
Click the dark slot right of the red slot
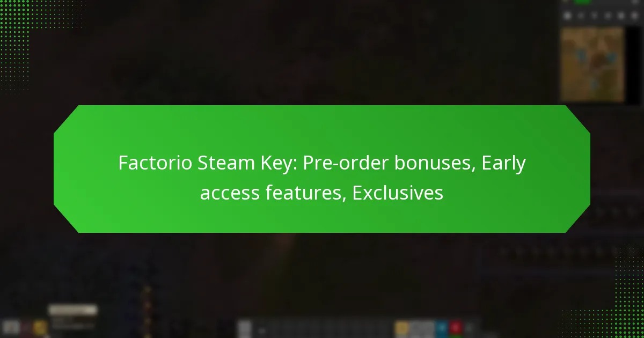click(470, 328)
